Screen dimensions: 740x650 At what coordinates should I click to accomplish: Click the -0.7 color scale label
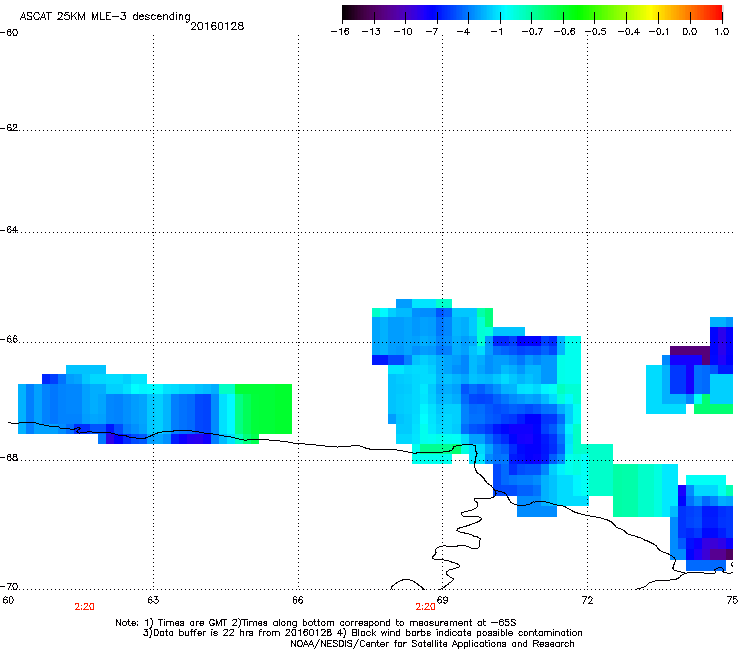coord(532,32)
